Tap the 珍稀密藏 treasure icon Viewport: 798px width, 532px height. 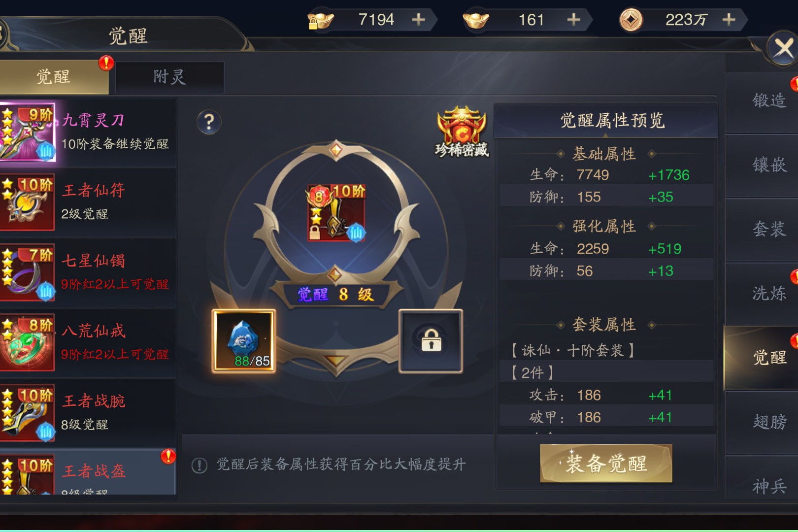[x=462, y=132]
